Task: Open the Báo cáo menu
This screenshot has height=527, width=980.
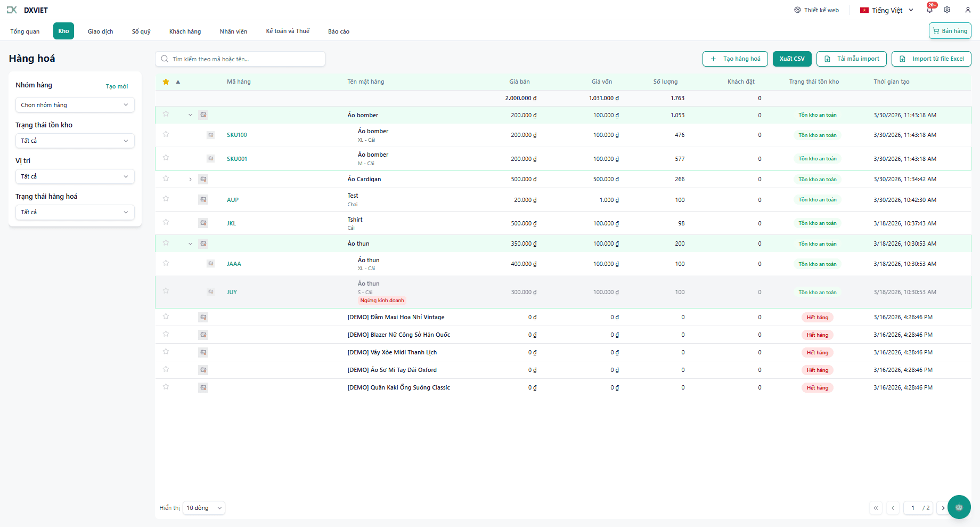Action: (338, 31)
